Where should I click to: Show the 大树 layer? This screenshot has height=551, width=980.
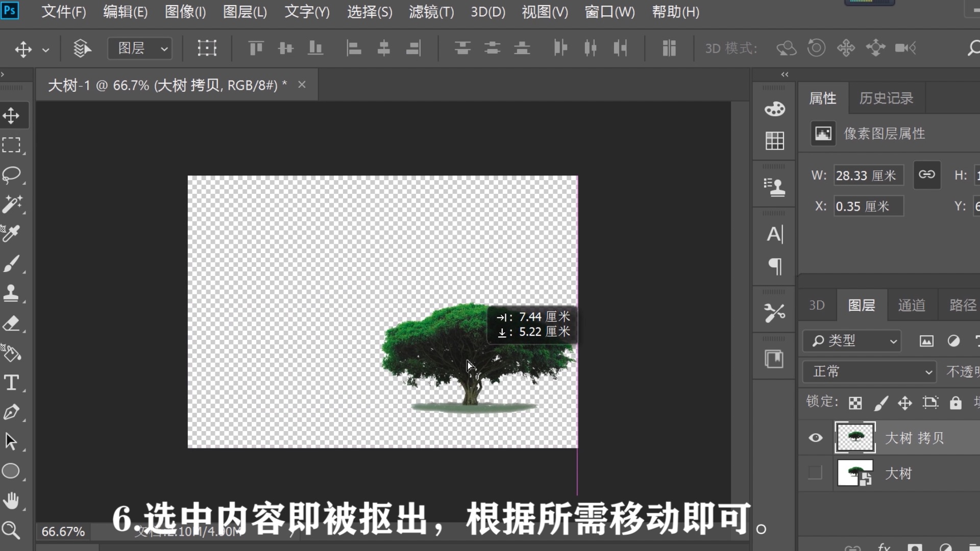coord(815,473)
